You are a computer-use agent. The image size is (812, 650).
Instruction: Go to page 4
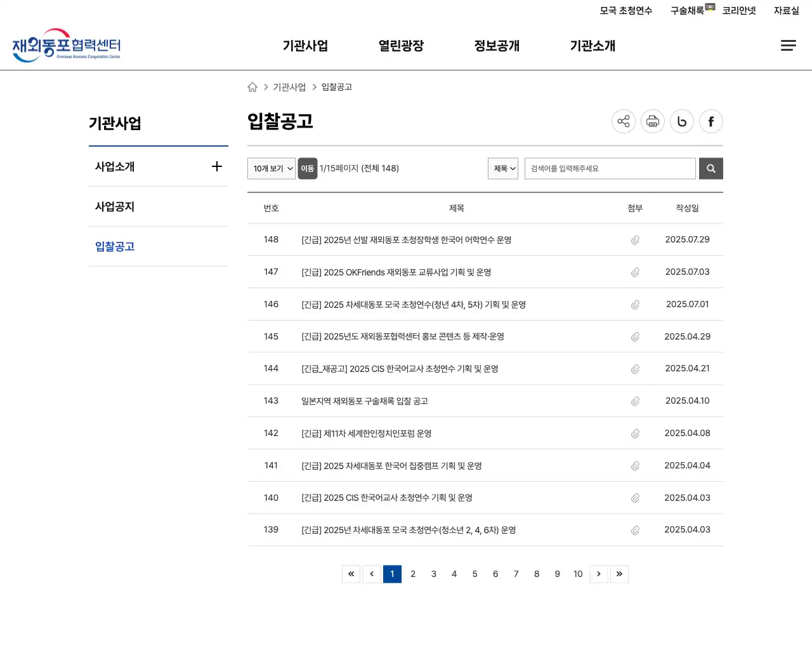point(454,574)
